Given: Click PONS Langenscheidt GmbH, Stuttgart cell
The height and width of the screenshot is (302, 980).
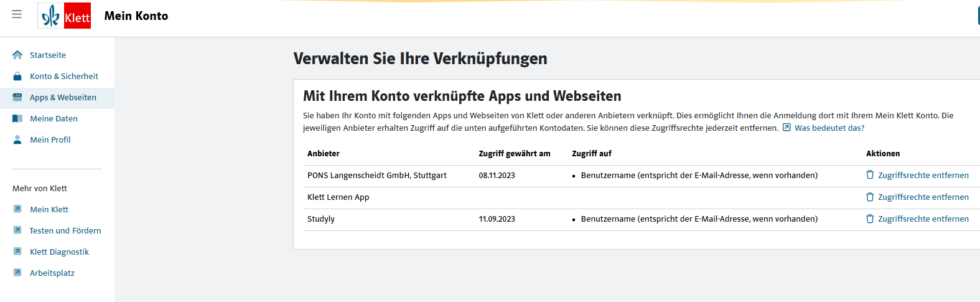Looking at the screenshot, I should (x=377, y=175).
